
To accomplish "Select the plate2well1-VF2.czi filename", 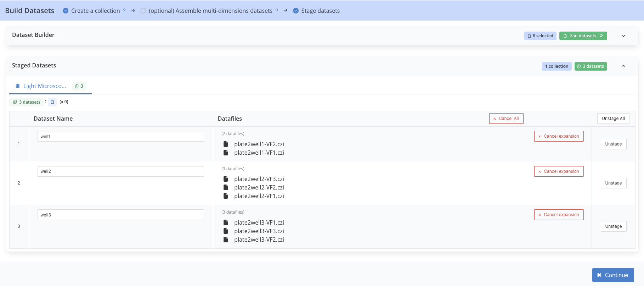I will point(259,144).
